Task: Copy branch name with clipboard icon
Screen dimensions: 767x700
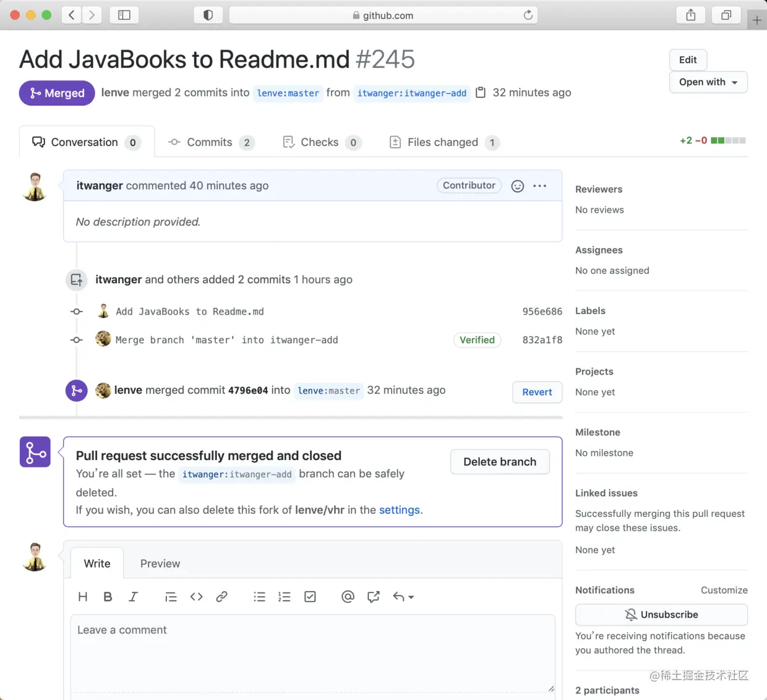Action: (481, 93)
